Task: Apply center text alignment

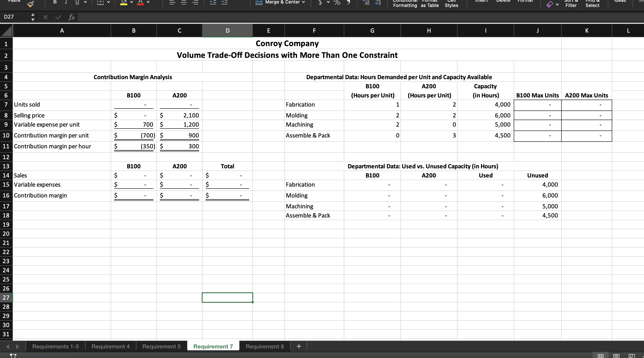Action: (x=184, y=2)
